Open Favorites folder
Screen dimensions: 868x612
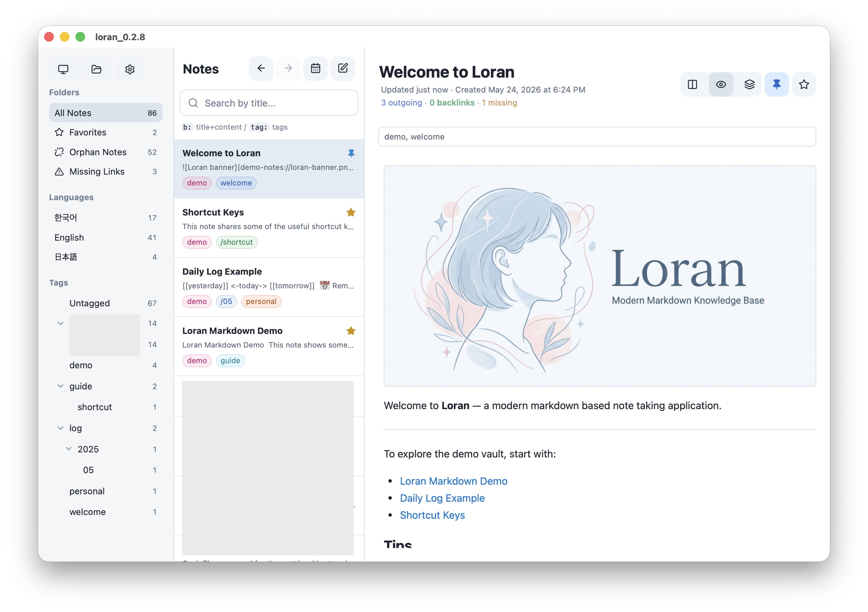click(105, 132)
